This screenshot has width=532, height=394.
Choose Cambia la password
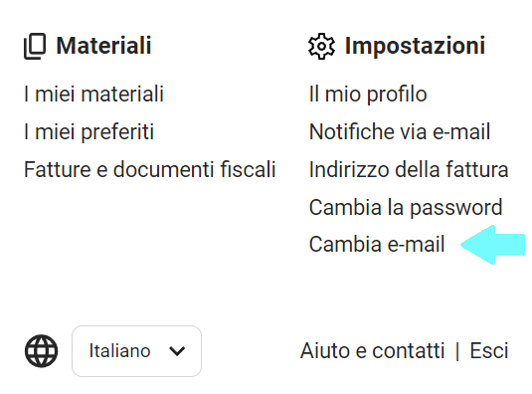click(x=406, y=207)
